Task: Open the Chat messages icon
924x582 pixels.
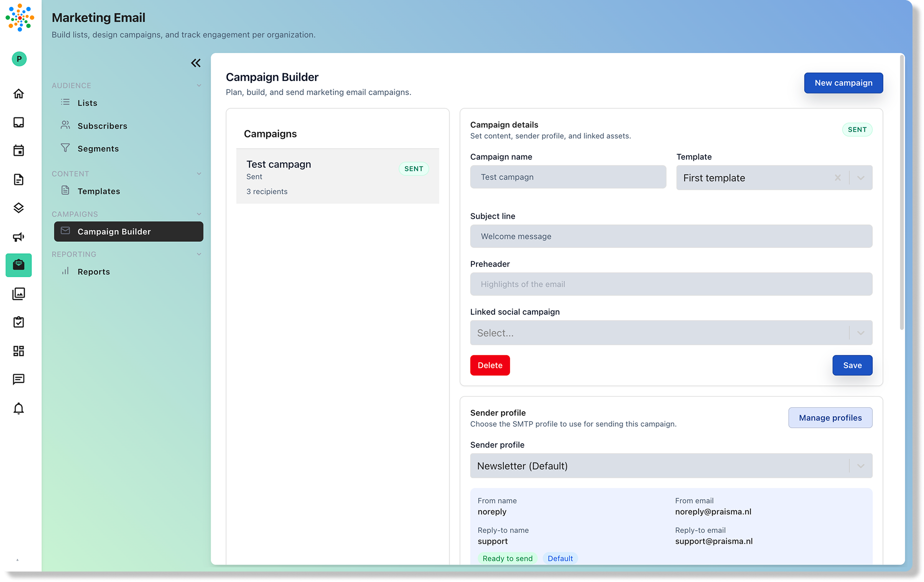Action: tap(18, 380)
